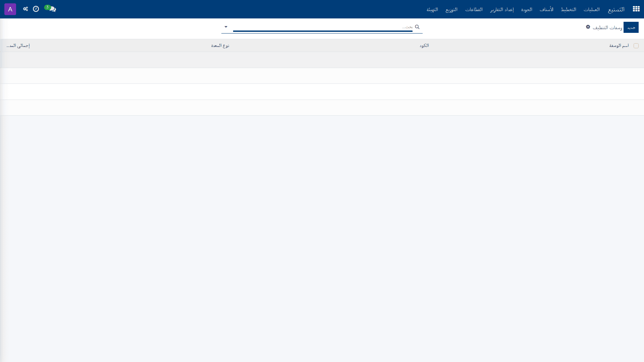The height and width of the screenshot is (362, 644).
Task: Expand the search options dropdown arrow
Action: point(226,27)
